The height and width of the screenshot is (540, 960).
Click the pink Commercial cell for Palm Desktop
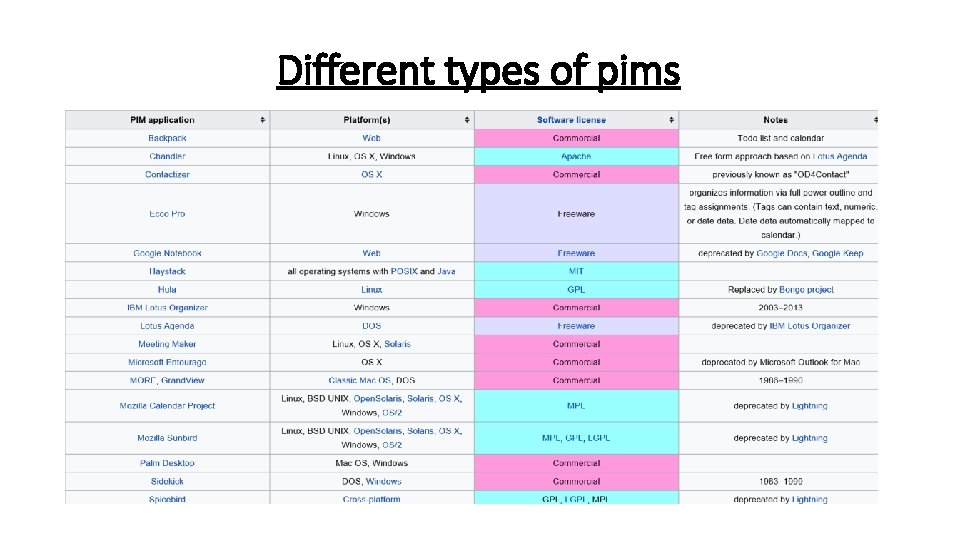576,463
